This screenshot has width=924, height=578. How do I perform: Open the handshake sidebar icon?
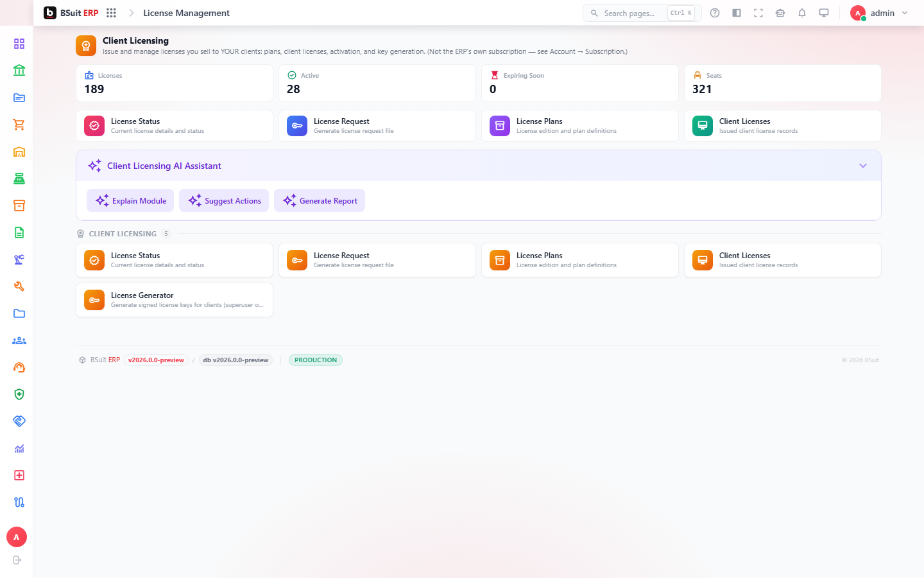coord(19,421)
